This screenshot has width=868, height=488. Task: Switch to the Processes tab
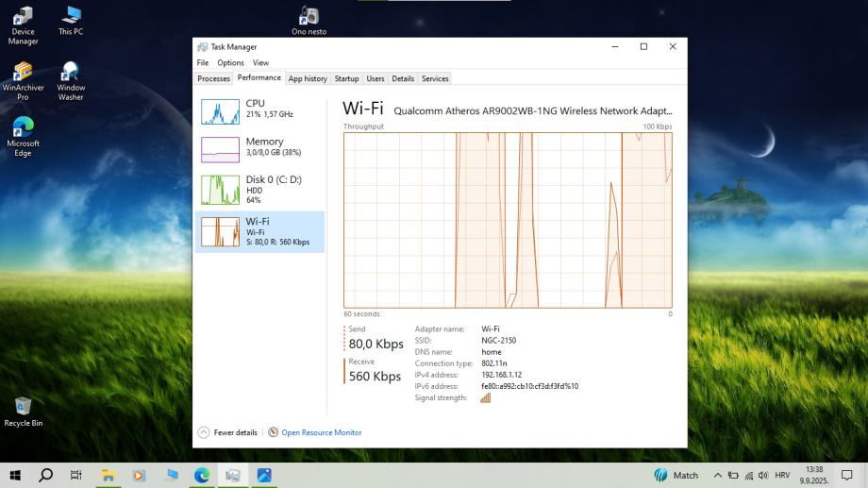(x=213, y=78)
